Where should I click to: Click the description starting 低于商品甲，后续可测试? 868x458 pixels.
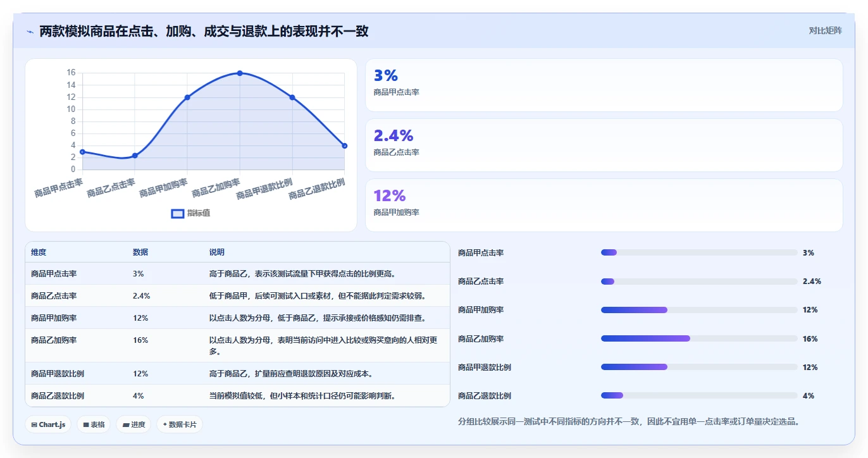point(318,296)
